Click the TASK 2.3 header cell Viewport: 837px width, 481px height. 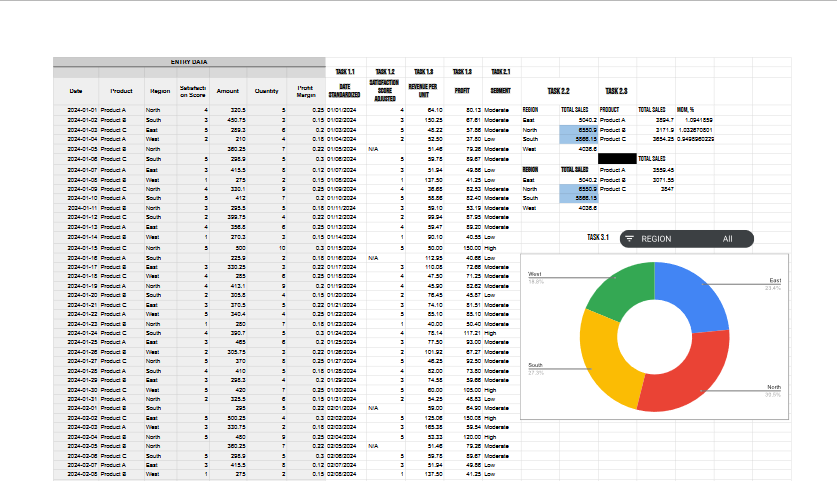point(617,91)
